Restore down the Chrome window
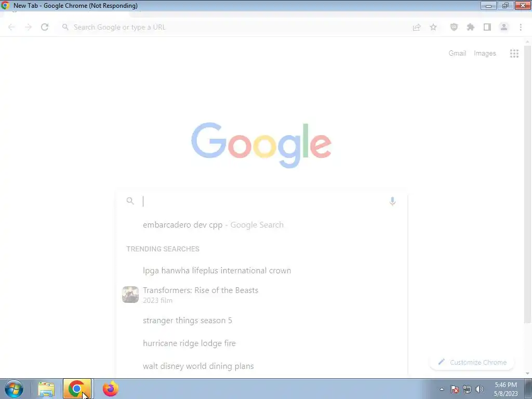The height and width of the screenshot is (399, 532). coord(506,5)
